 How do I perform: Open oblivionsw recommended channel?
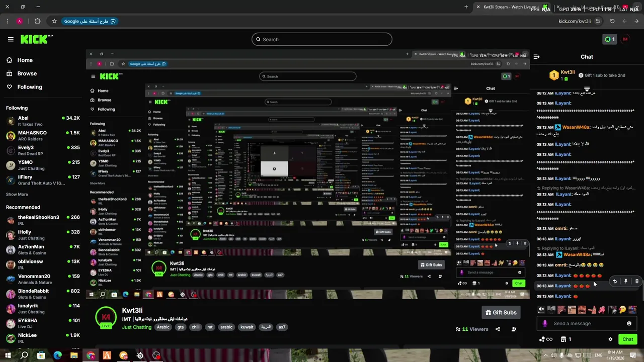(x=43, y=264)
